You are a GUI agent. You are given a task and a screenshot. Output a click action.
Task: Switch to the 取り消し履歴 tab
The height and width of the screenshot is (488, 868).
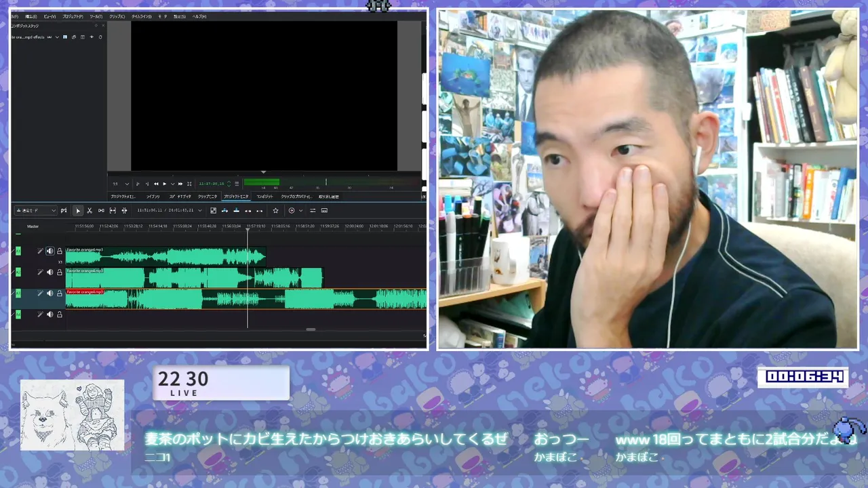point(329,197)
